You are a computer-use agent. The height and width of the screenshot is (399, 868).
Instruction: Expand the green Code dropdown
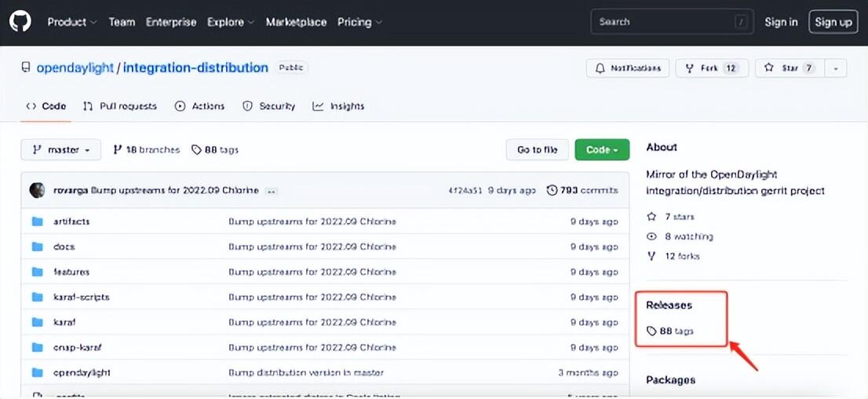coord(602,149)
